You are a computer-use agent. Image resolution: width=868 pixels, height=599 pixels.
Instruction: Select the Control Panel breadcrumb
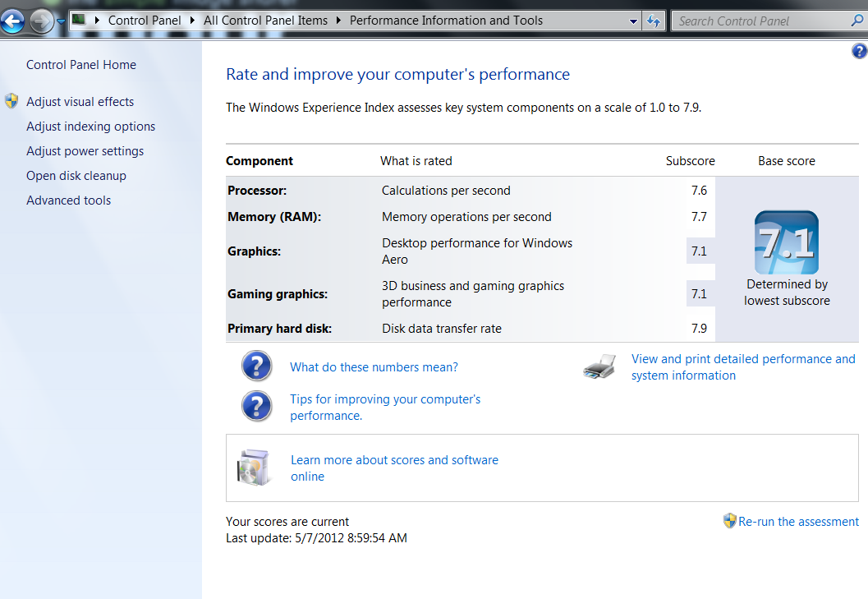[x=145, y=21]
